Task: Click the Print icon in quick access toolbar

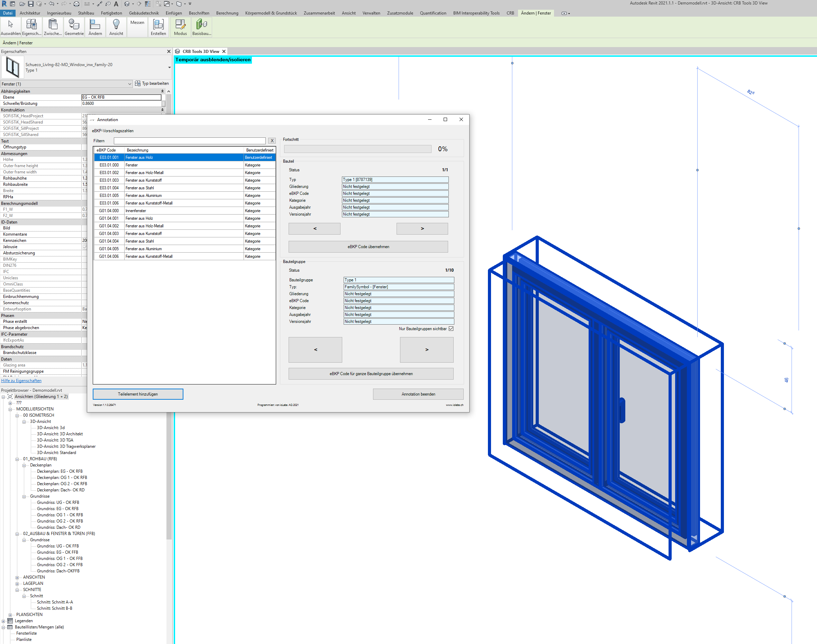Action: [76, 4]
